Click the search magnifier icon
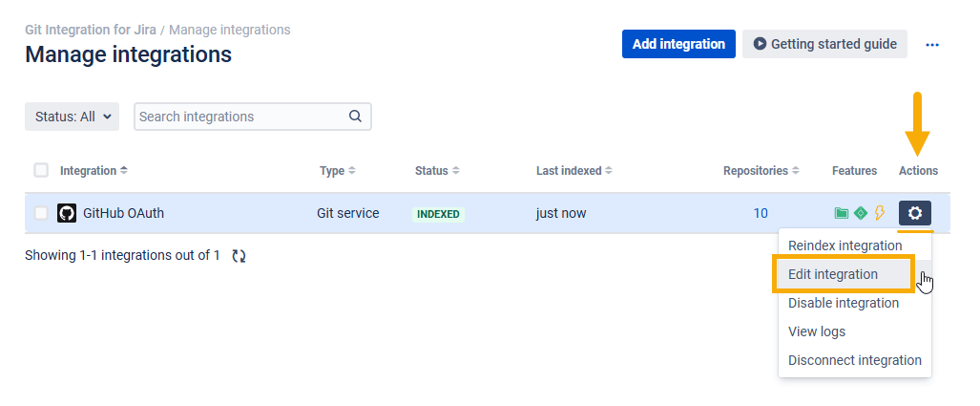The height and width of the screenshot is (406, 980). (355, 117)
